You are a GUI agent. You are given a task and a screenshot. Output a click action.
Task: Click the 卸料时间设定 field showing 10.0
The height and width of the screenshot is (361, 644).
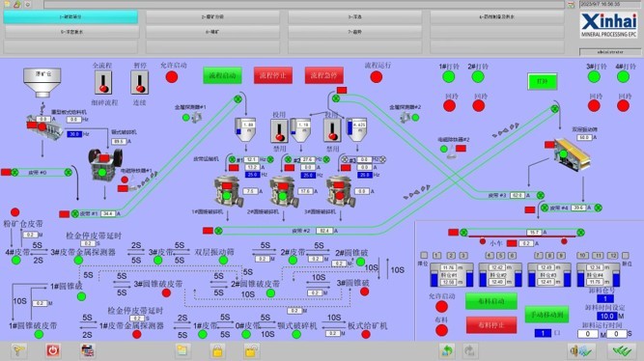pos(607,316)
